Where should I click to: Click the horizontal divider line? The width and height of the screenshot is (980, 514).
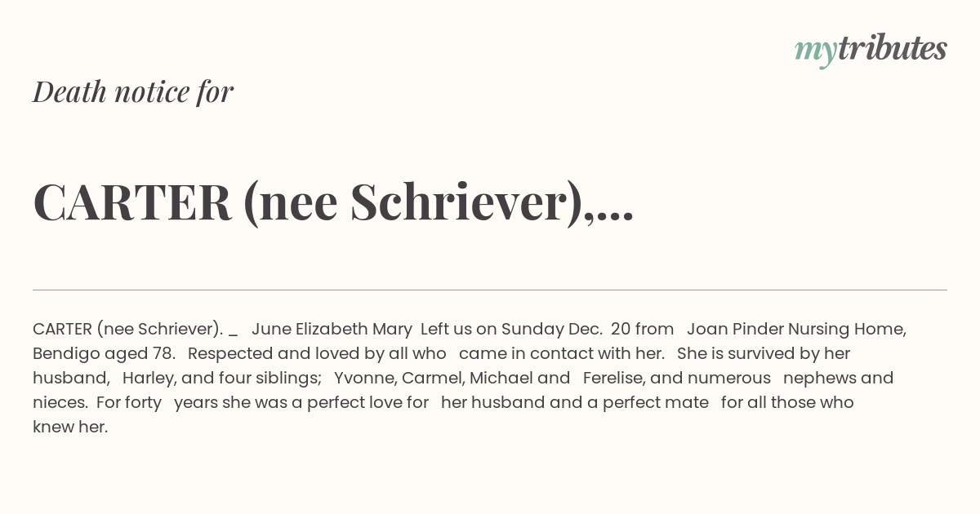pyautogui.click(x=490, y=290)
